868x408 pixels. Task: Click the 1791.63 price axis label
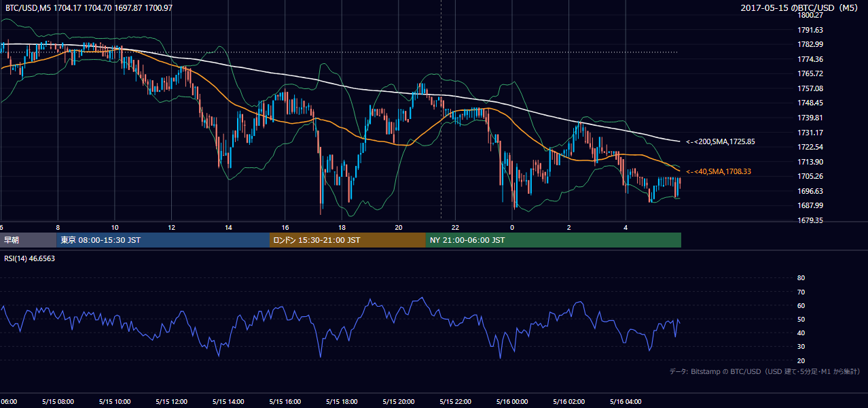click(810, 30)
